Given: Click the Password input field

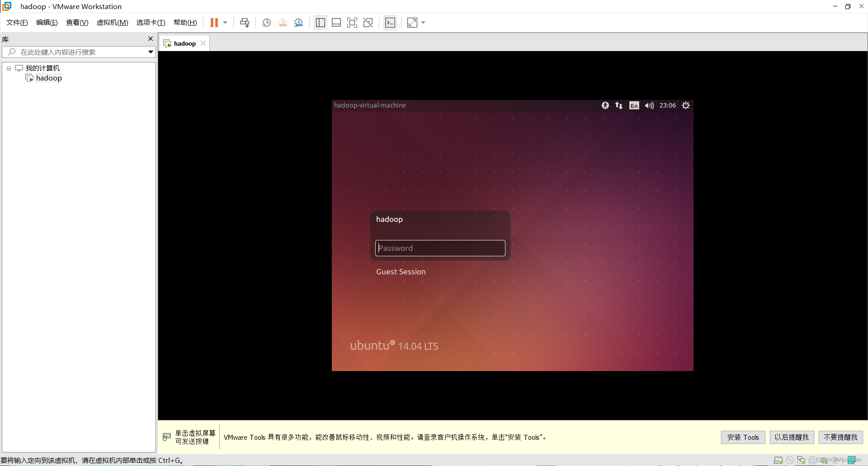Looking at the screenshot, I should tap(440, 248).
